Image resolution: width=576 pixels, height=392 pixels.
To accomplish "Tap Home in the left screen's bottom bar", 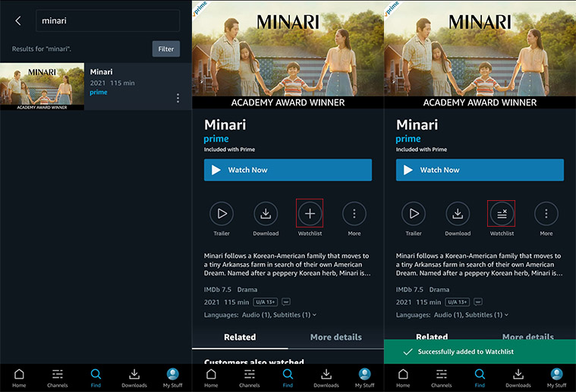I will point(19,378).
